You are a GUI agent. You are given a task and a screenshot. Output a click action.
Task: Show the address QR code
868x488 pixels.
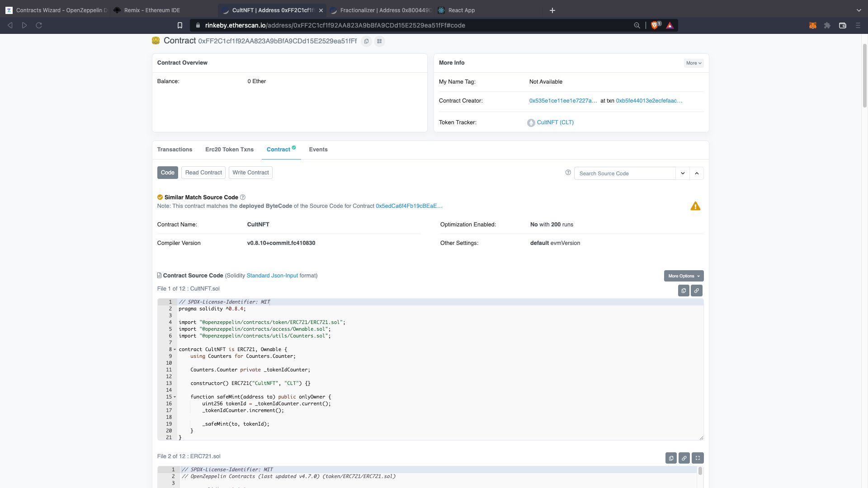[x=379, y=41]
